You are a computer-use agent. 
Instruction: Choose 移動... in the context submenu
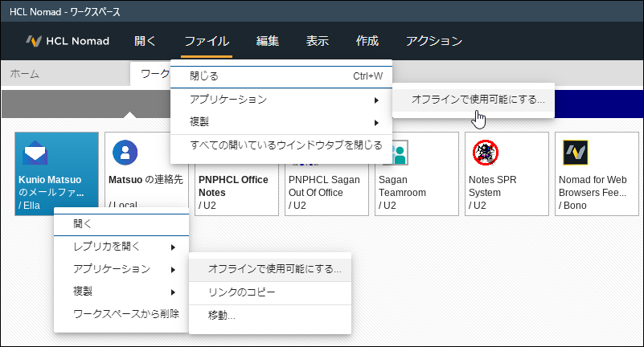[270, 316]
